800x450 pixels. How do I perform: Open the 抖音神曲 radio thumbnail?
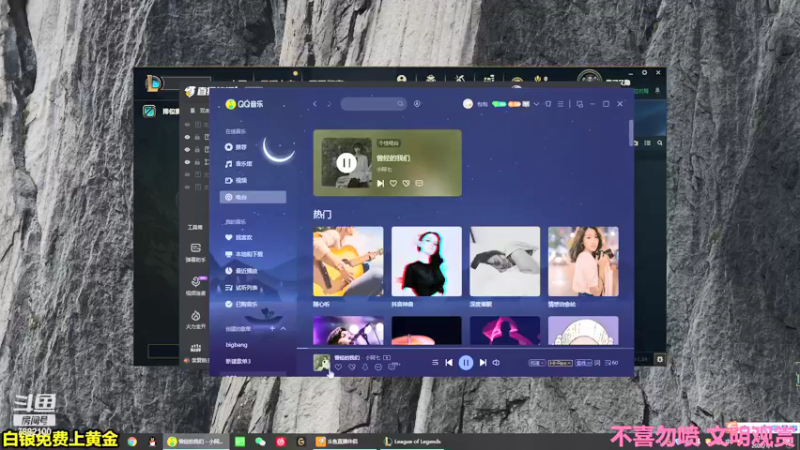pos(427,261)
